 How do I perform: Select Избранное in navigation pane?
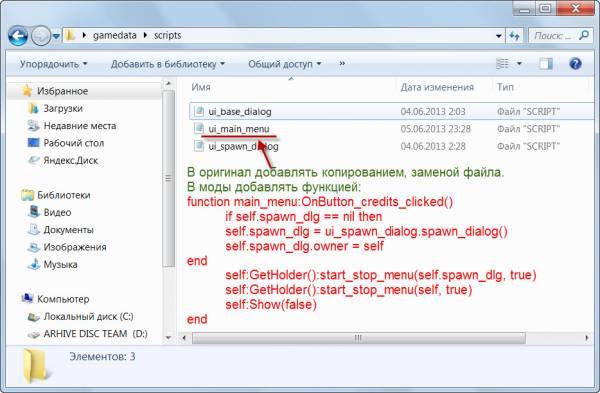coord(62,91)
